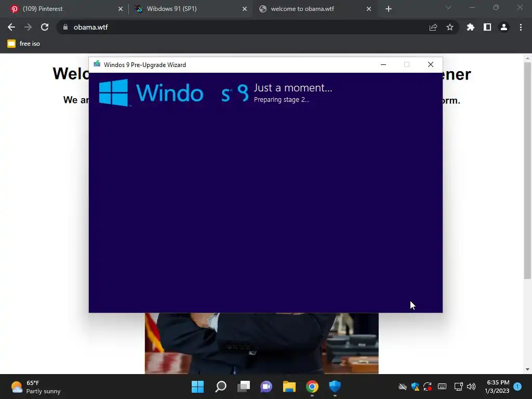The image size is (532, 399).
Task: Click the forward navigation arrow
Action: [x=28, y=27]
